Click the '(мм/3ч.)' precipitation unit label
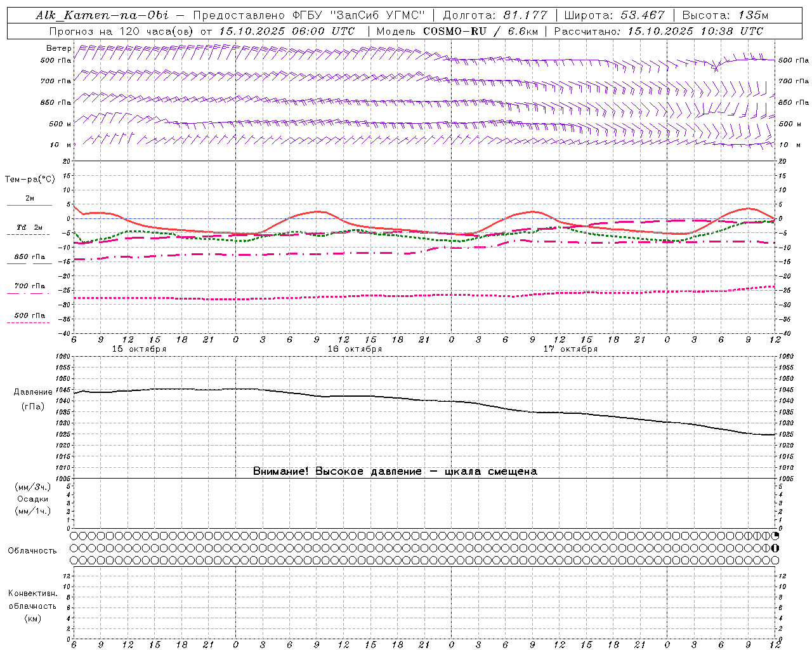Screen dimensions: 812x650 33,487
